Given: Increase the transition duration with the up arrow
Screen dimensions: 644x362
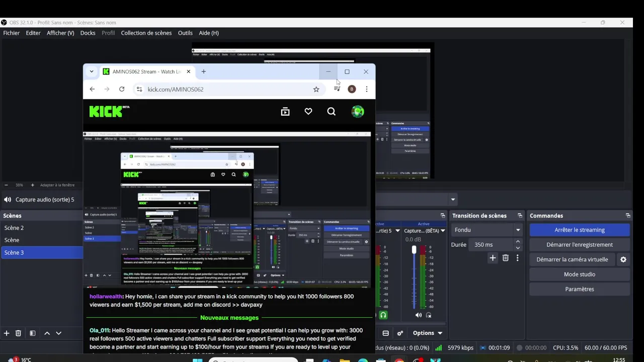Looking at the screenshot, I should point(518,242).
